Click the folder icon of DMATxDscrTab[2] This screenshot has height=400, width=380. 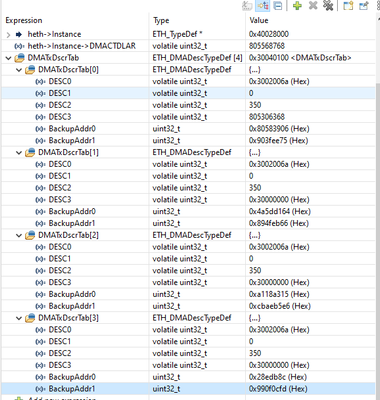[30, 235]
